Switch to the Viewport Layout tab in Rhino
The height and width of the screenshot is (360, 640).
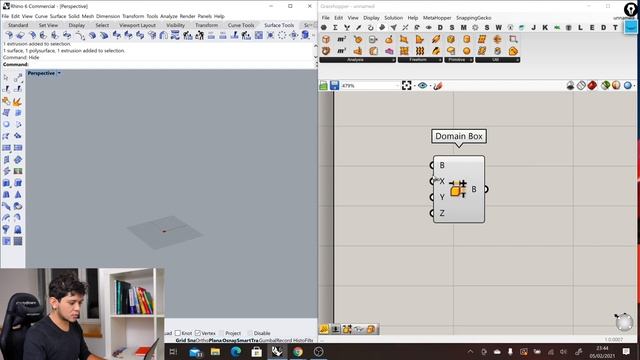tap(137, 25)
